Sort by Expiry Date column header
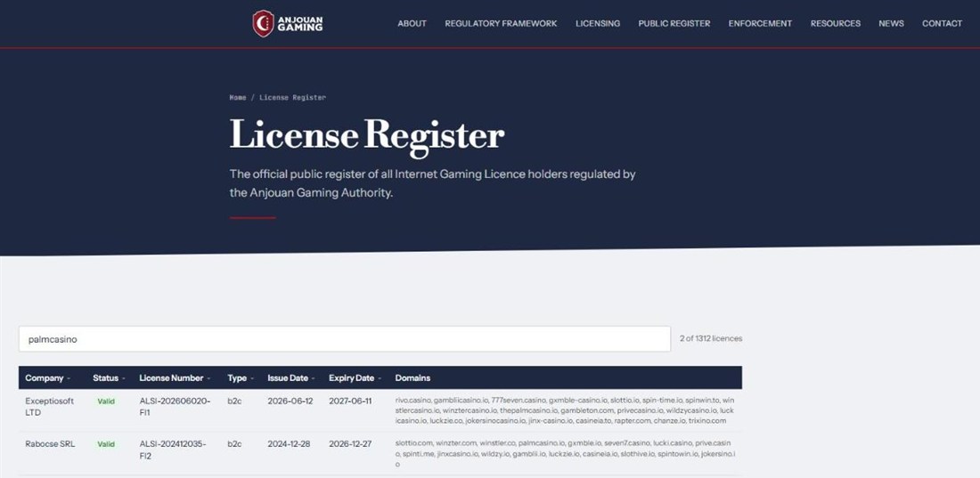The height and width of the screenshot is (478, 980). coord(355,378)
